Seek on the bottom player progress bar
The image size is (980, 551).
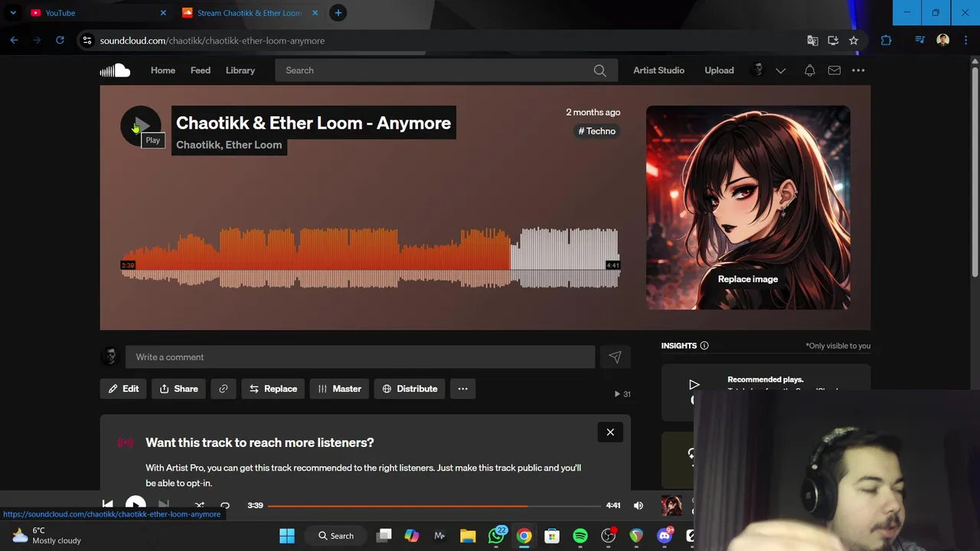tap(434, 506)
